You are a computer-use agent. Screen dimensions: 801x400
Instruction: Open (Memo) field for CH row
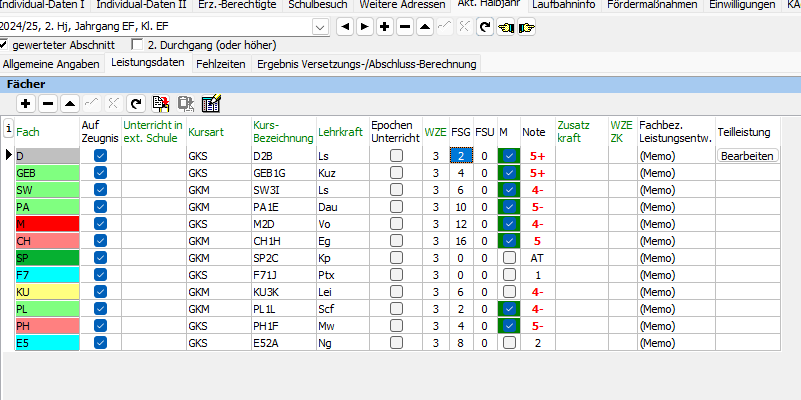pos(676,241)
